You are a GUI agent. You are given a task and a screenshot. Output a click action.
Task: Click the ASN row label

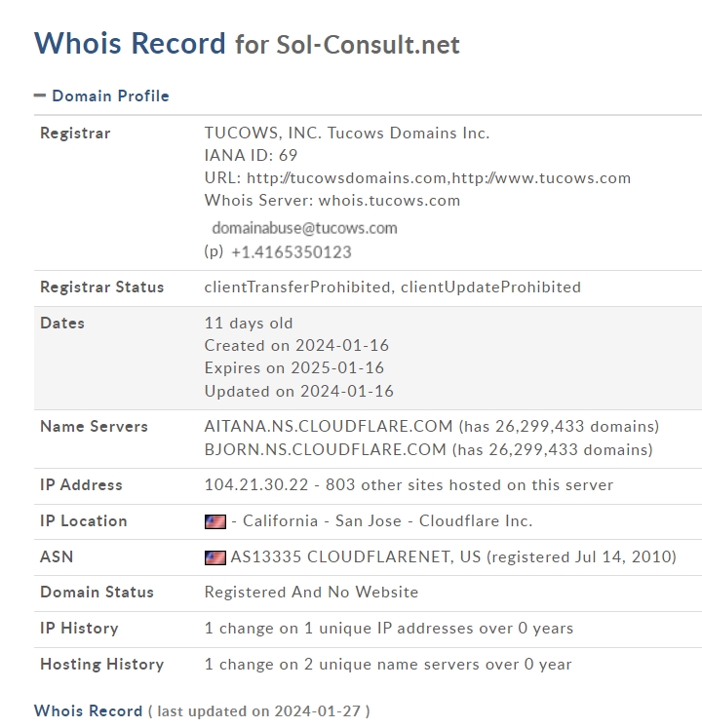[57, 556]
